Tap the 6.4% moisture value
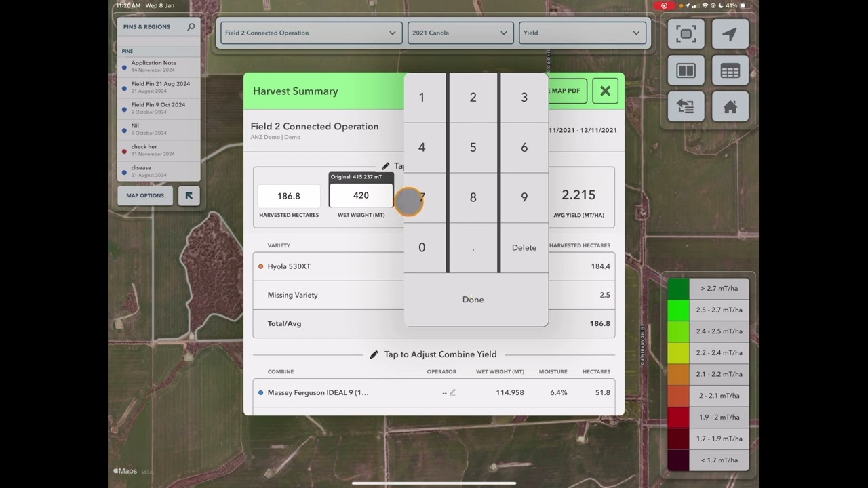The image size is (868, 488). click(x=559, y=392)
